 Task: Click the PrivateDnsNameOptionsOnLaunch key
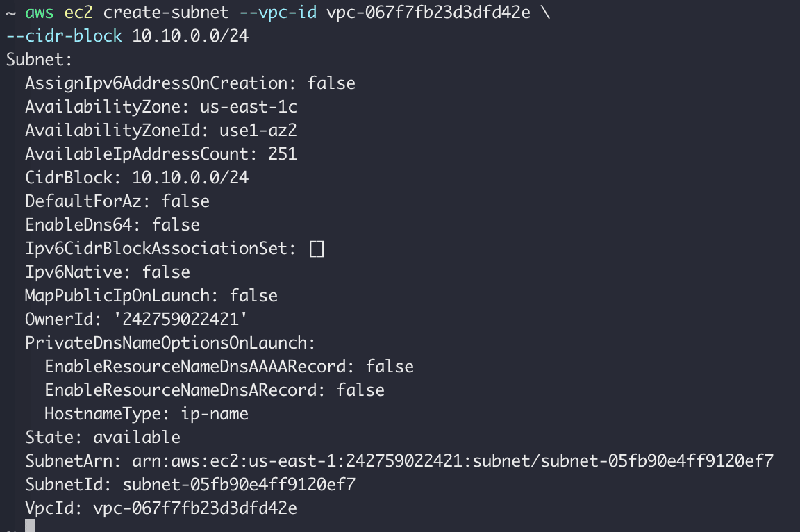coord(170,343)
